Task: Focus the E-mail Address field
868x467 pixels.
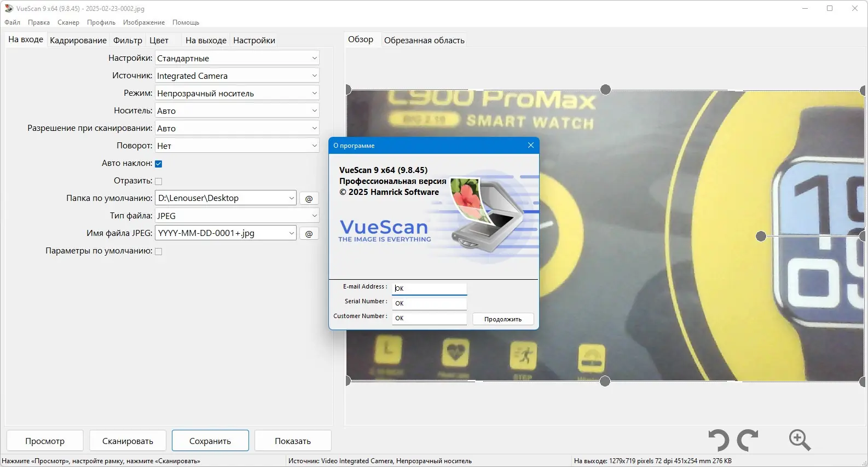Action: coord(430,288)
